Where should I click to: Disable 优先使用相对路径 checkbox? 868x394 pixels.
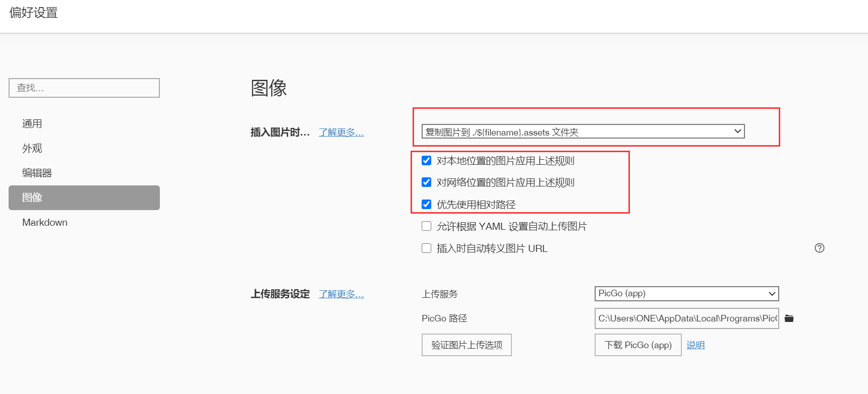click(x=427, y=205)
